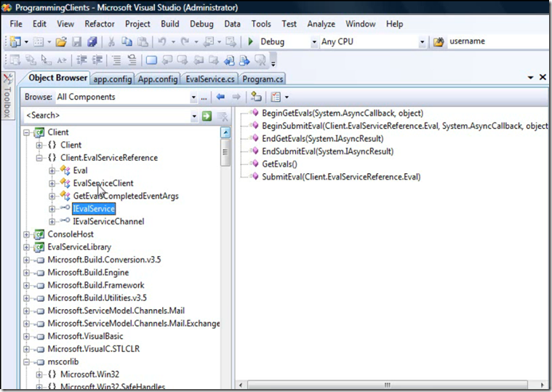Click the Add to References icon
Image resolution: width=552 pixels, height=392 pixels.
coord(256,97)
